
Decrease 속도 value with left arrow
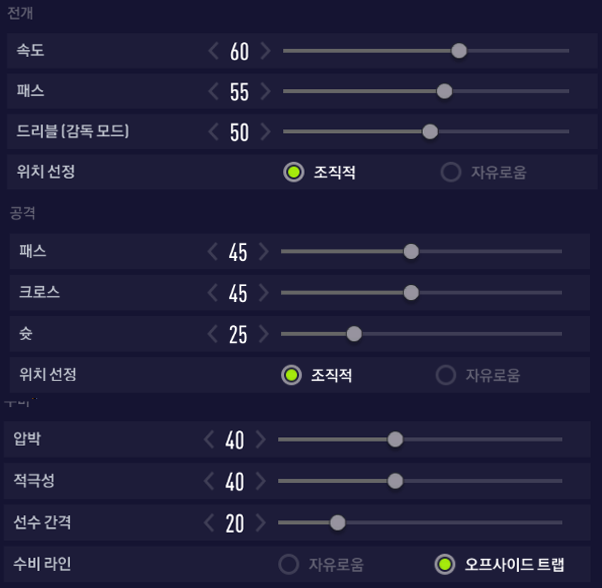pos(213,51)
